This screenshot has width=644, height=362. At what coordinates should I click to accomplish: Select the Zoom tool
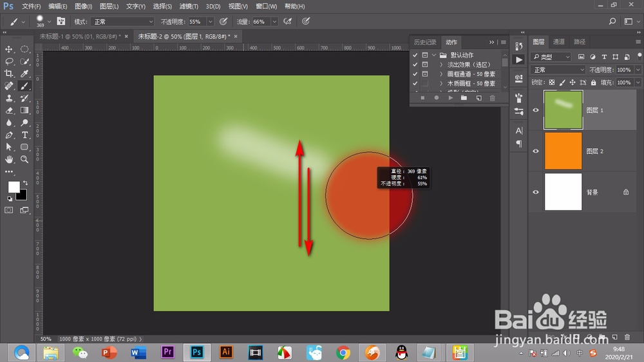point(24,160)
